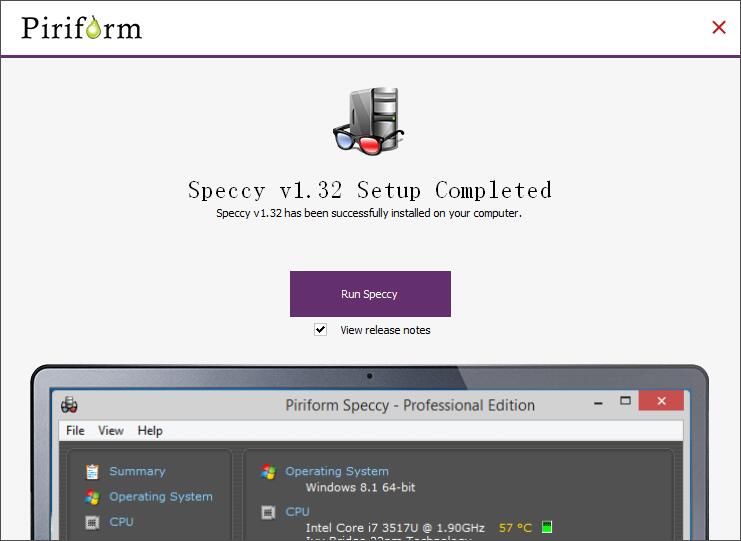741x541 pixels.
Task: Open the View menu in the preview
Action: coord(111,431)
